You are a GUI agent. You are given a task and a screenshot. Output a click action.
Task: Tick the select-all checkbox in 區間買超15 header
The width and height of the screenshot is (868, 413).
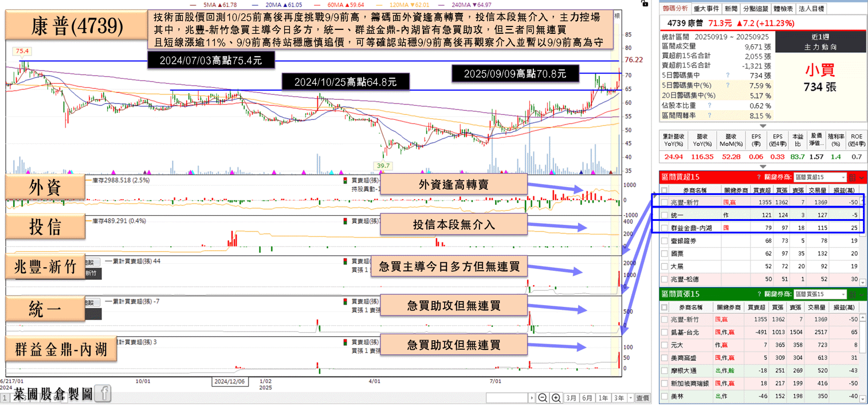click(665, 190)
